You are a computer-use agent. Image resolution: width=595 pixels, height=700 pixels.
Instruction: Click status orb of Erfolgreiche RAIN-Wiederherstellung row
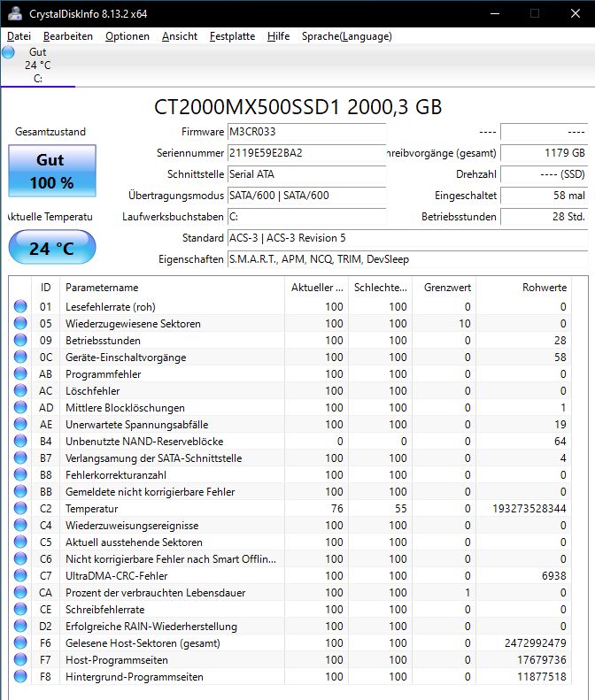pos(20,626)
